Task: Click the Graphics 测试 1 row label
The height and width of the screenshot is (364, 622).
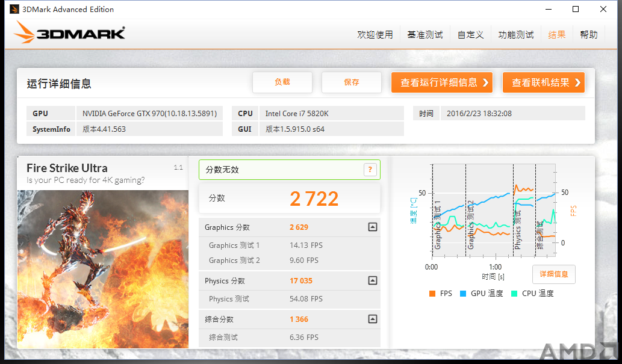Action: click(234, 245)
